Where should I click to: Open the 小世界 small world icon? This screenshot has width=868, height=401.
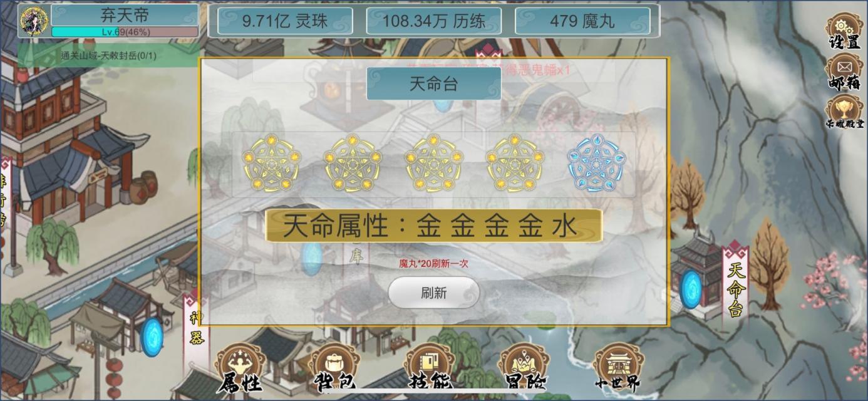tap(618, 368)
